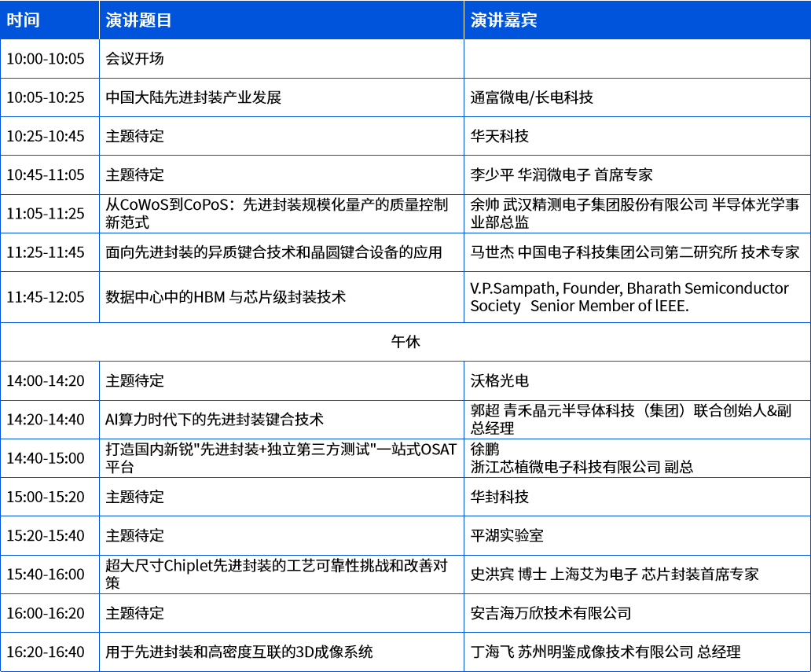The image size is (811, 672).
Task: Select the 14:00-14:20 time cell
Action: (x=50, y=380)
